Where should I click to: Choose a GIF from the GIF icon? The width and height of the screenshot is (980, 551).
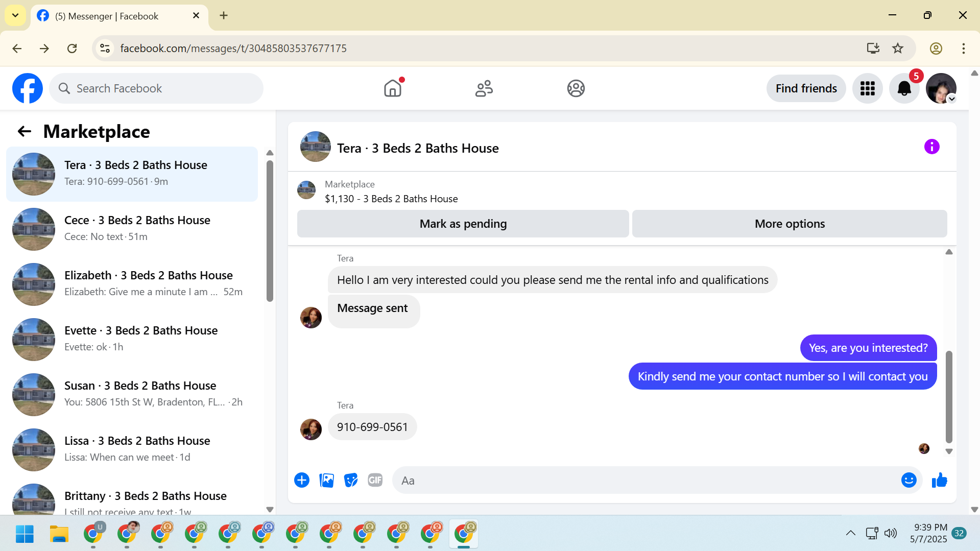click(x=375, y=480)
